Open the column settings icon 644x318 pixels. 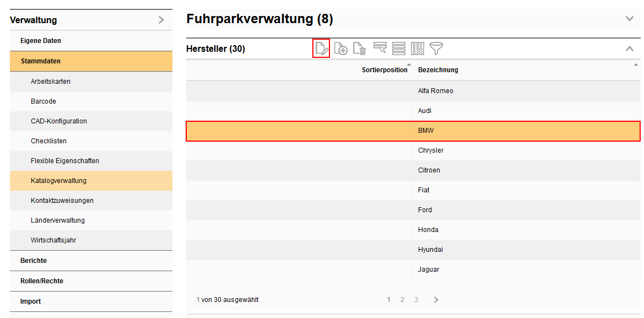click(417, 48)
